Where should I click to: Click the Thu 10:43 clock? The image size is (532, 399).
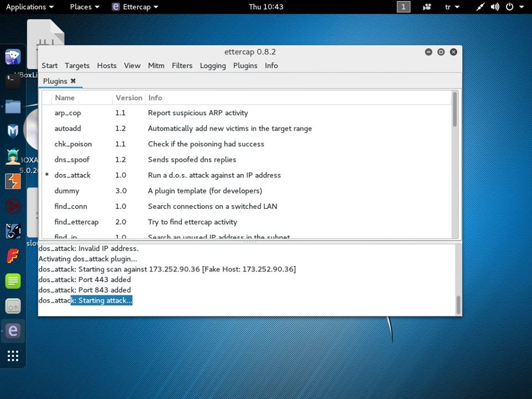266,7
